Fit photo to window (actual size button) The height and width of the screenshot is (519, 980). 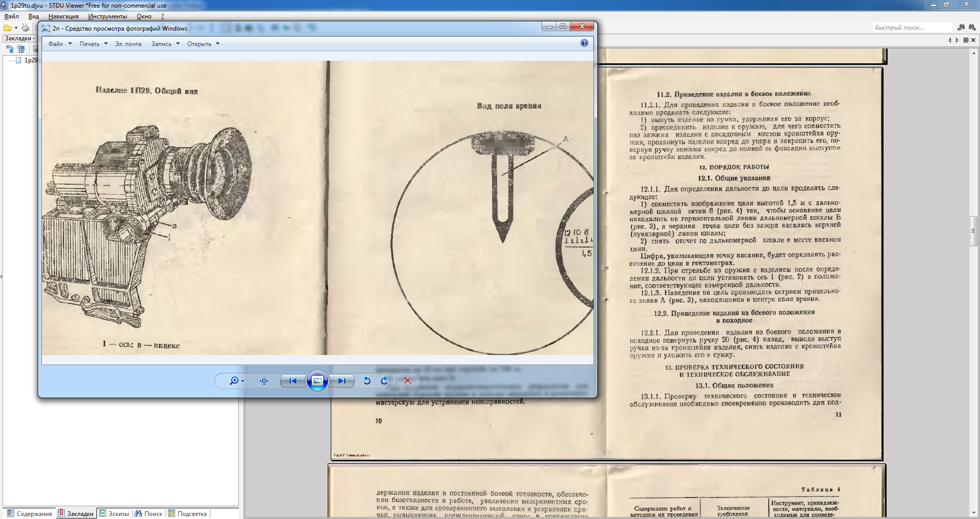(264, 381)
